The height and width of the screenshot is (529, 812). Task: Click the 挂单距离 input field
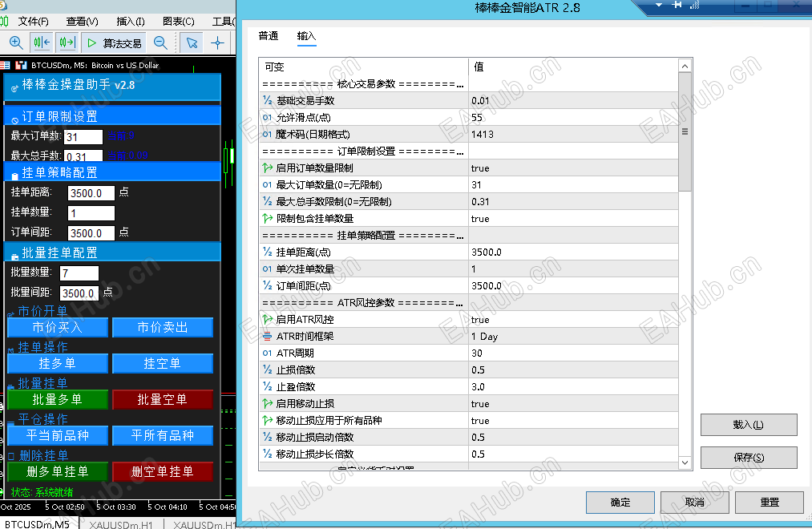pos(91,193)
